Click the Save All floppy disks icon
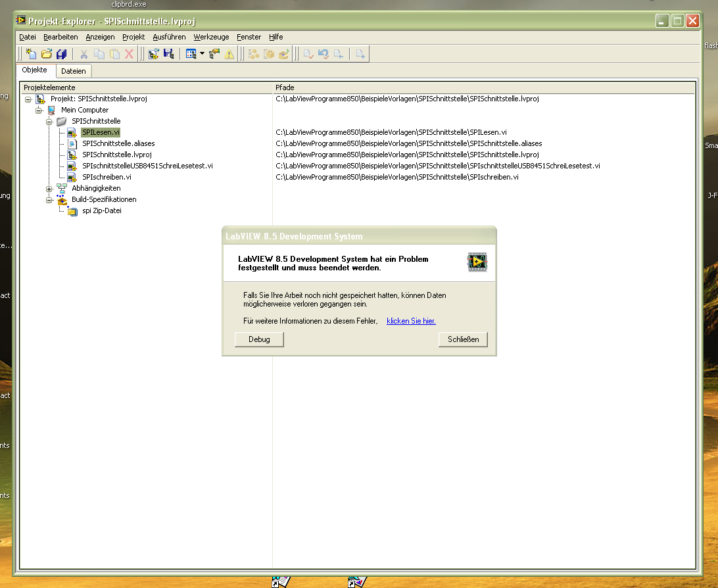The image size is (718, 588). [62, 54]
